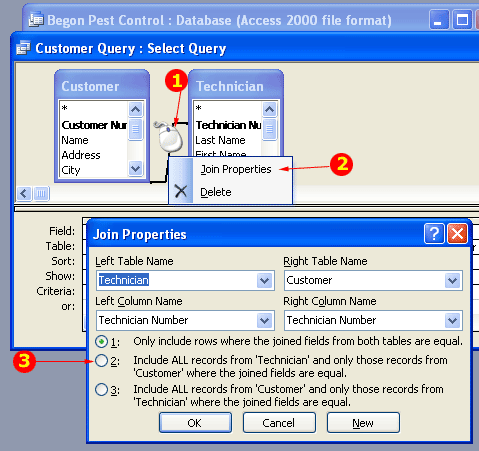Click the Technician table title bar

pos(236,86)
